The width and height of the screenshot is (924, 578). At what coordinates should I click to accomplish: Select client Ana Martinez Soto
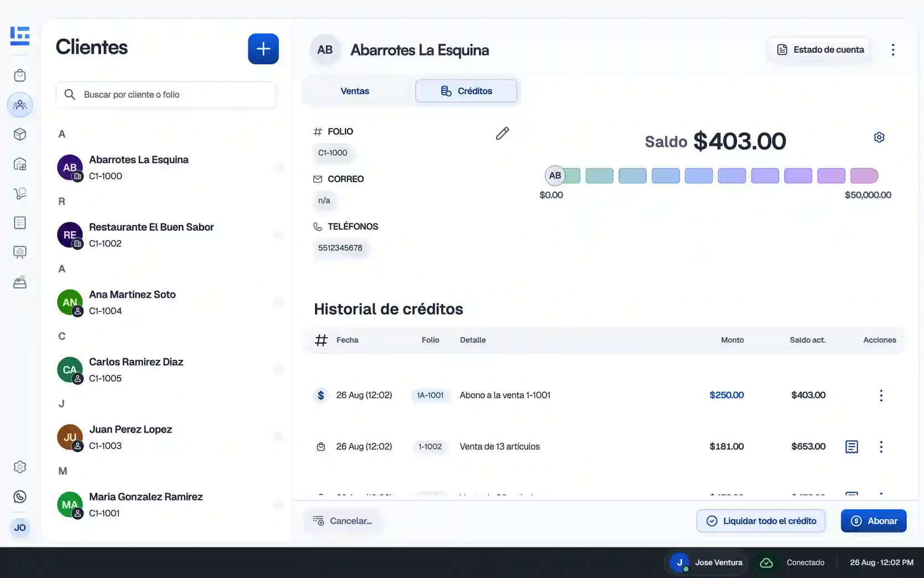[170, 302]
